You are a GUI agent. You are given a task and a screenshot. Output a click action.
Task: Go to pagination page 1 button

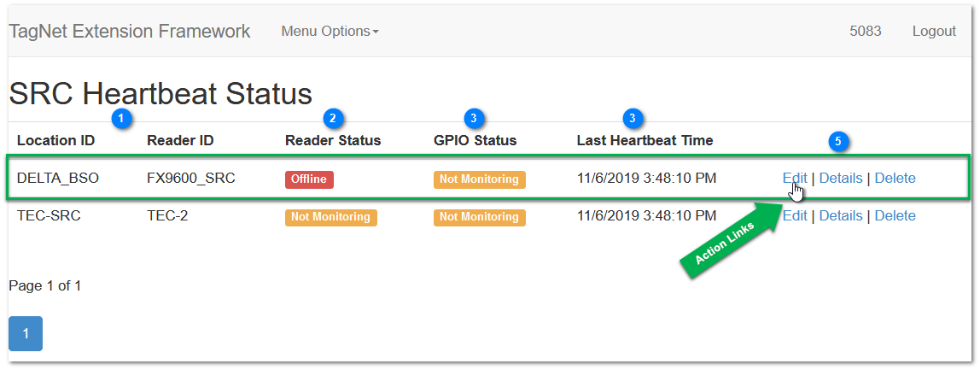tap(26, 334)
